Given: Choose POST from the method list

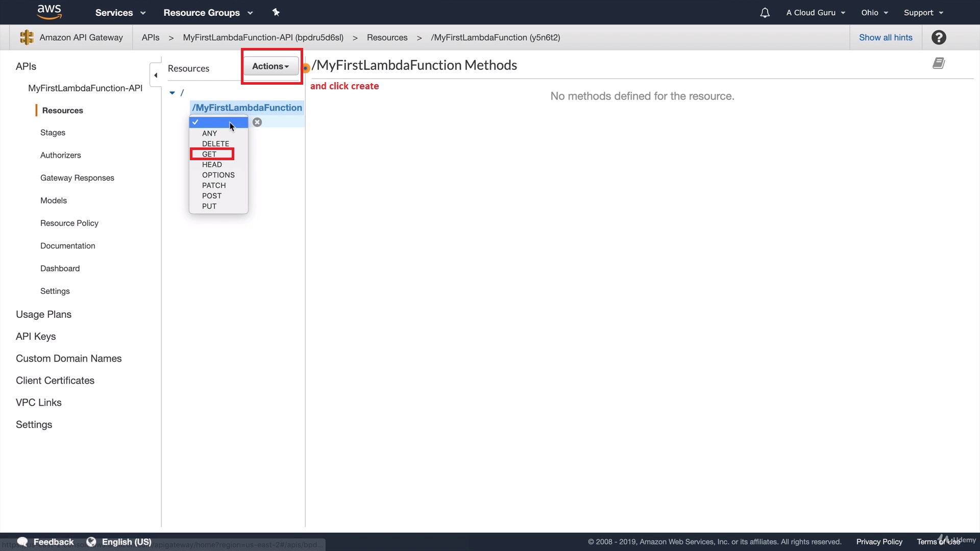Looking at the screenshot, I should [x=212, y=196].
